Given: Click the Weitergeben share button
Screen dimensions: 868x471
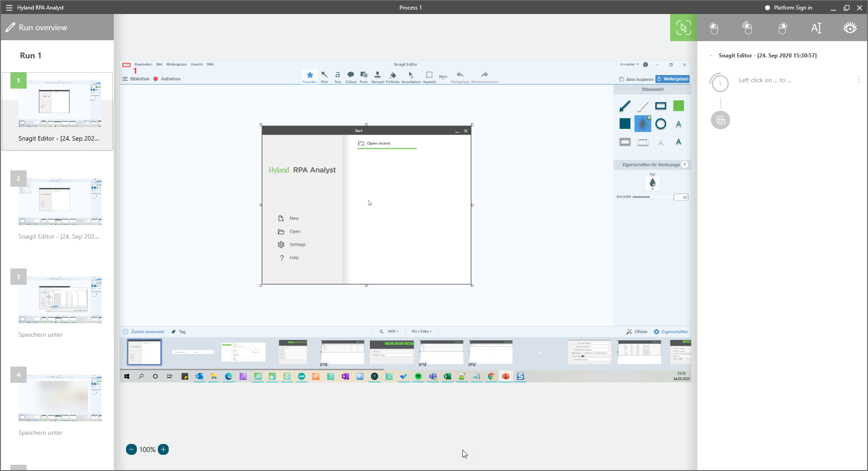Looking at the screenshot, I should pos(672,79).
